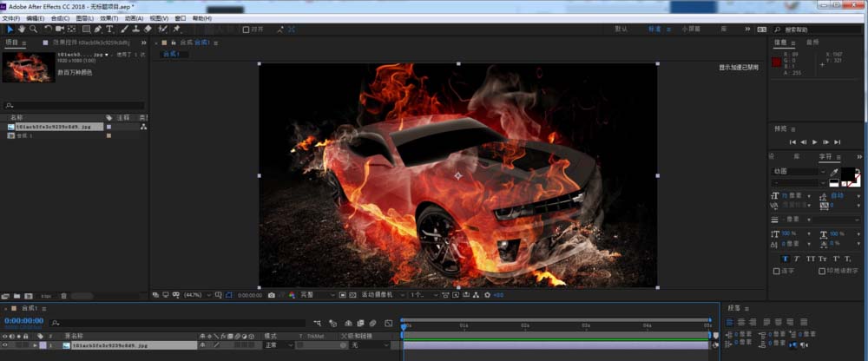This screenshot has width=868, height=361.
Task: Select the Pen tool
Action: tap(98, 29)
